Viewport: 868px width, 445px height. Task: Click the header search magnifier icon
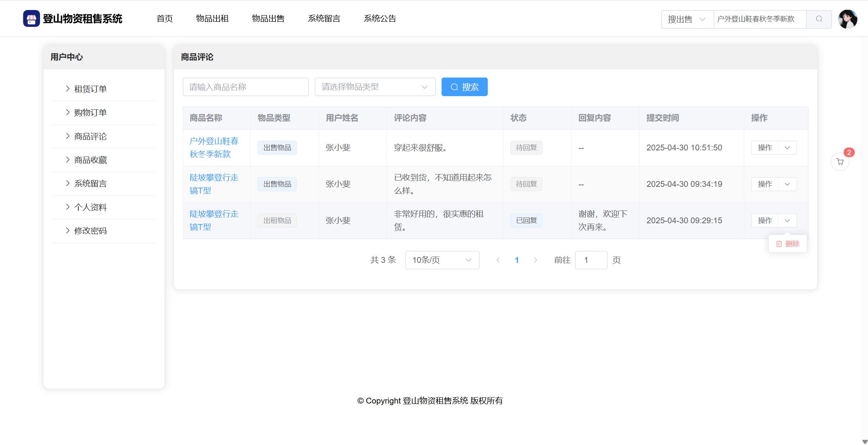coord(819,19)
